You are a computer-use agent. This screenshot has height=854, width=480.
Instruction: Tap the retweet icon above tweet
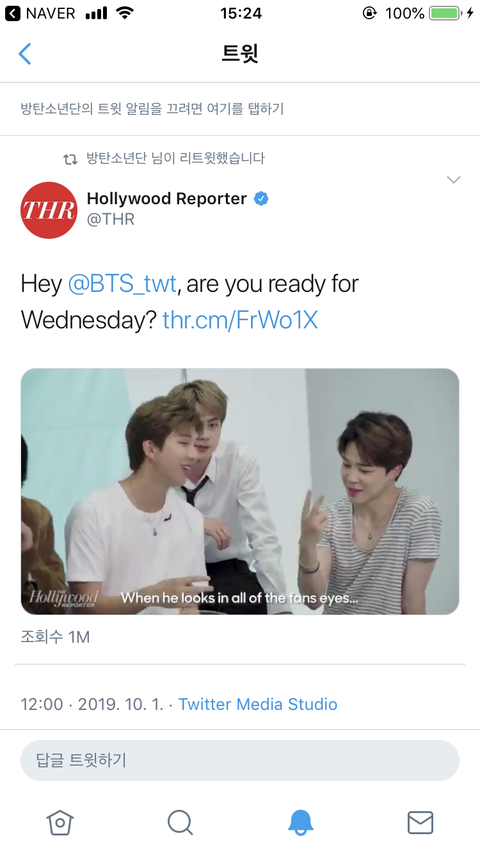click(70, 159)
